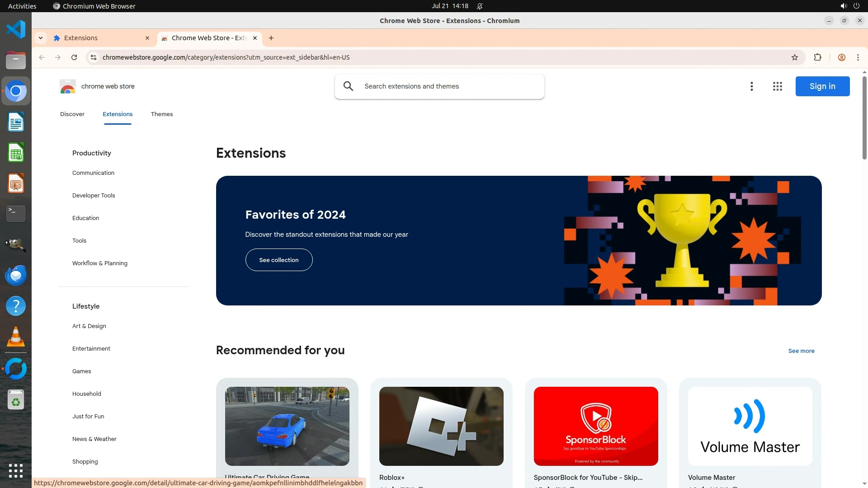Click the Chrome Web Store logo
The height and width of the screenshot is (488, 868).
(x=68, y=86)
